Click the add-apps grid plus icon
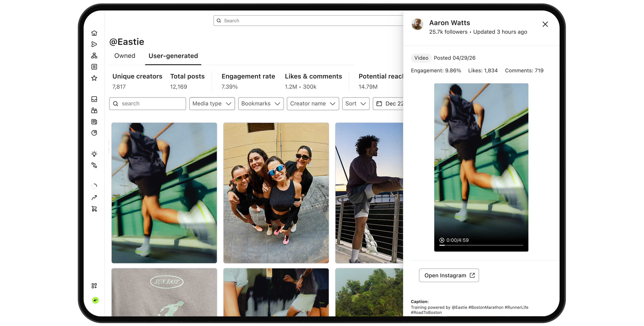This screenshot has height=326, width=644. pos(94,286)
